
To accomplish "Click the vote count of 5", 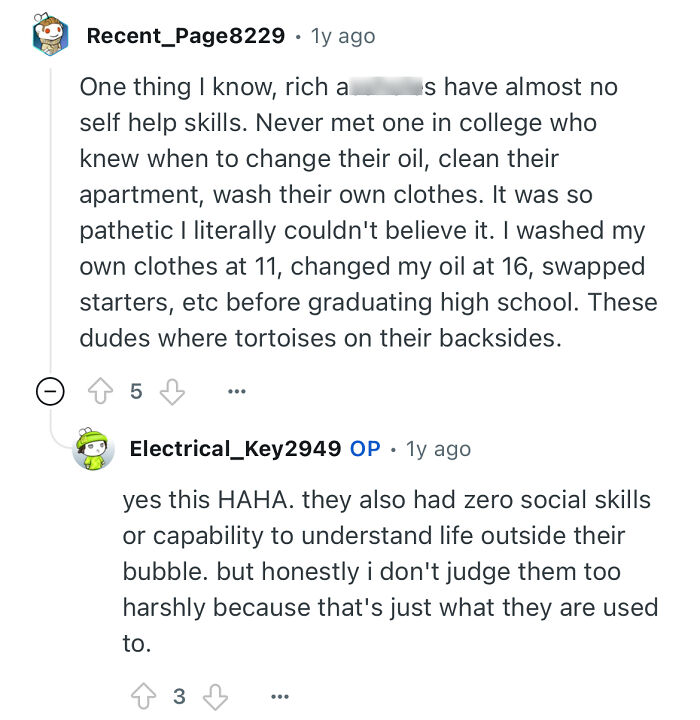I will point(137,391).
